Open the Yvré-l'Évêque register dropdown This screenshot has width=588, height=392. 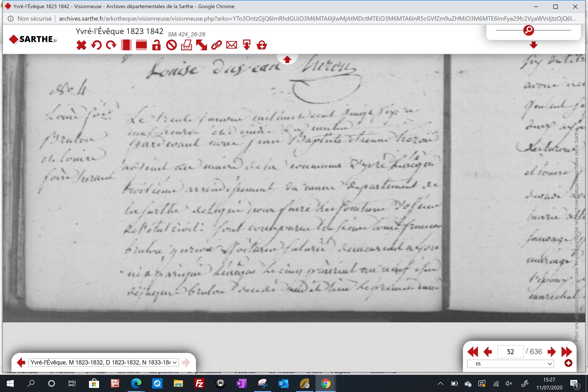coord(104,363)
